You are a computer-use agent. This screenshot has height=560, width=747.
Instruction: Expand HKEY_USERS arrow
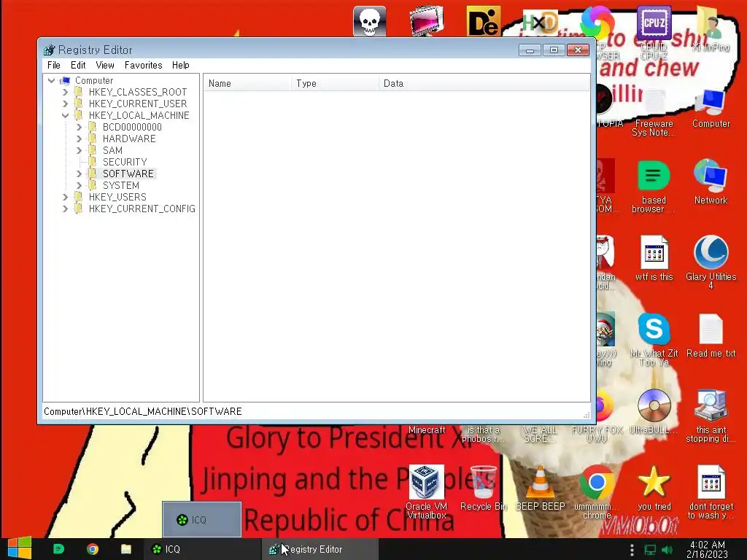pyautogui.click(x=65, y=197)
